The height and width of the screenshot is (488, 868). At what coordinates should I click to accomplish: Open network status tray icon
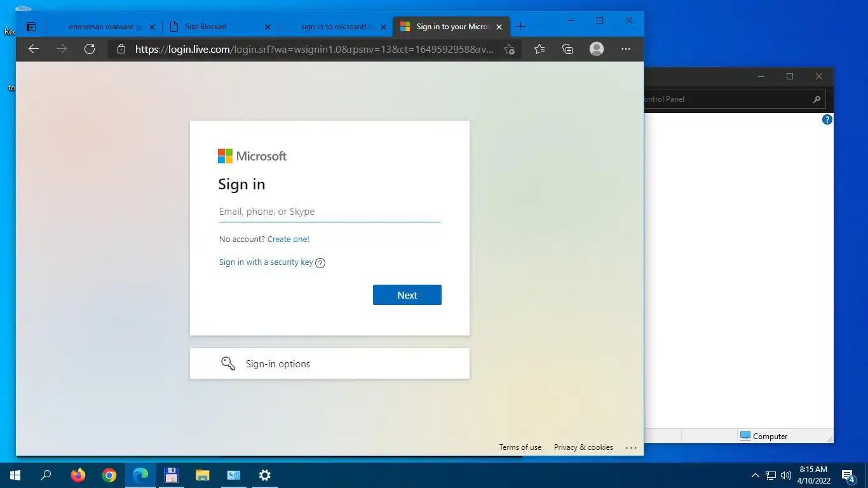point(771,475)
